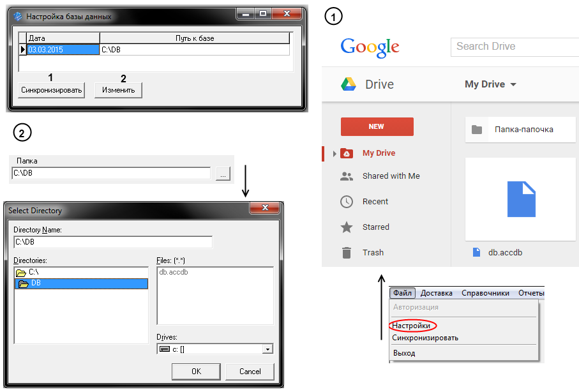This screenshot has height=392, width=579.
Task: Click the Shared with Me people icon
Action: (347, 176)
